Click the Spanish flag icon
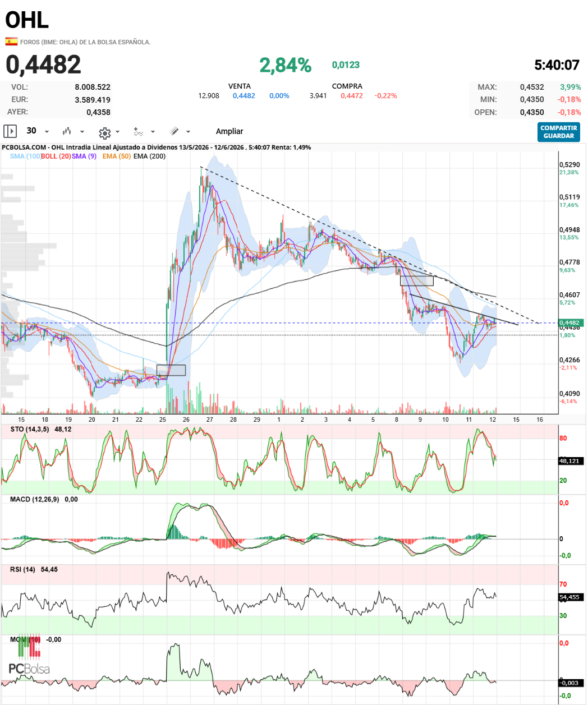The height and width of the screenshot is (705, 588). (11, 42)
